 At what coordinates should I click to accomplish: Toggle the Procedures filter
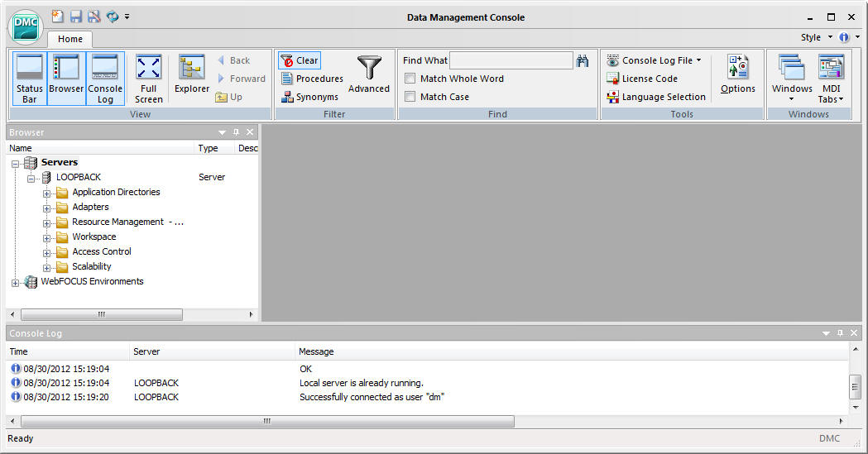tap(312, 79)
